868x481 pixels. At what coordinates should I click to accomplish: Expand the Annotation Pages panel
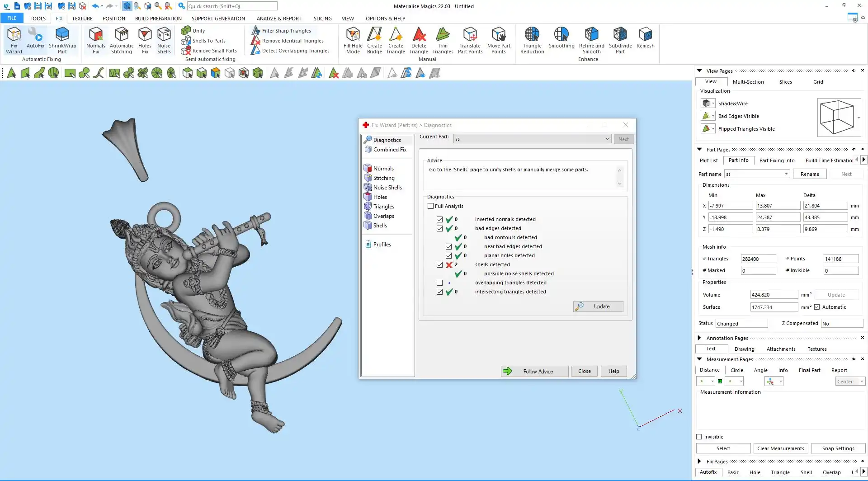(699, 338)
